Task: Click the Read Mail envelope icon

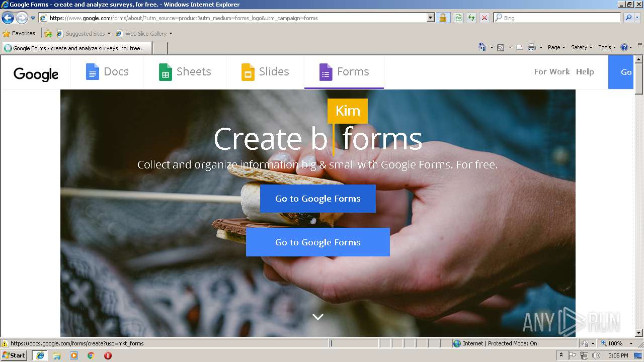Action: [x=520, y=47]
